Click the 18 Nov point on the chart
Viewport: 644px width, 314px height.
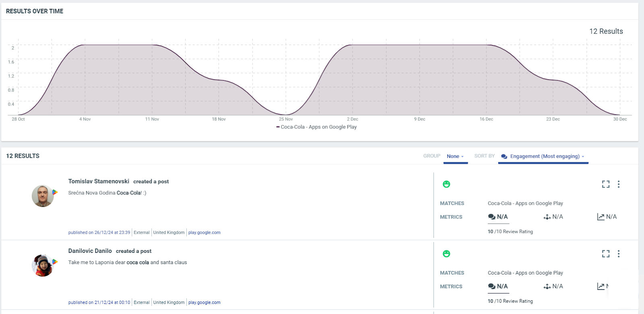click(x=219, y=80)
